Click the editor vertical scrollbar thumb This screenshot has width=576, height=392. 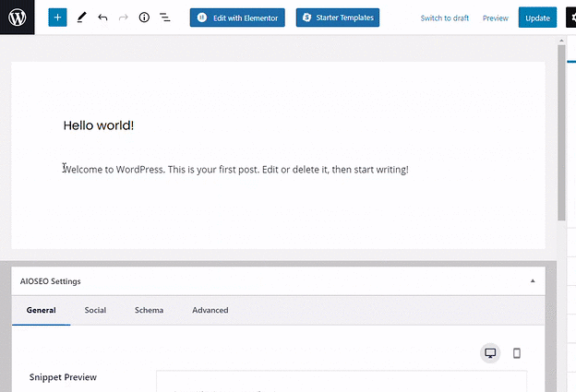pyautogui.click(x=561, y=133)
